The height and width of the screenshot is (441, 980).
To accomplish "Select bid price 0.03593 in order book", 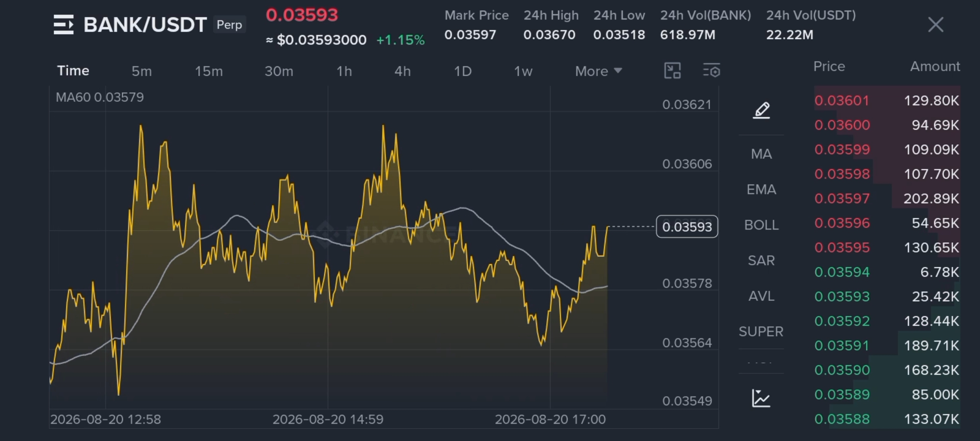I will pyautogui.click(x=842, y=297).
